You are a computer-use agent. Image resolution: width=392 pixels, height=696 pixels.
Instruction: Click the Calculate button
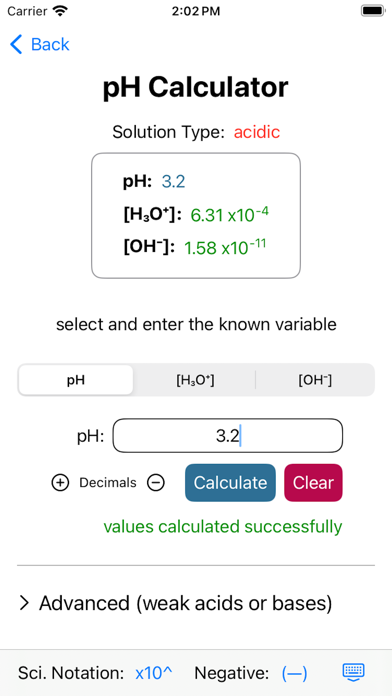point(230,482)
